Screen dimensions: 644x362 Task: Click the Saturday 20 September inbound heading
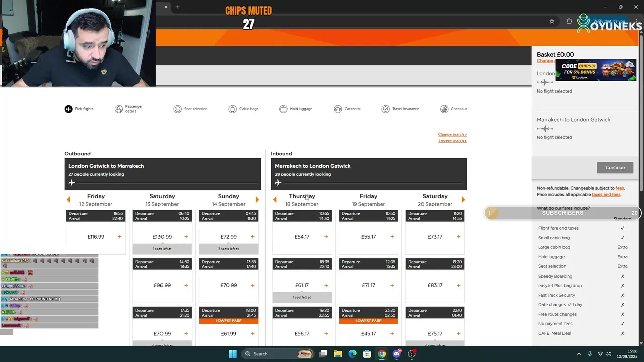[x=435, y=200]
